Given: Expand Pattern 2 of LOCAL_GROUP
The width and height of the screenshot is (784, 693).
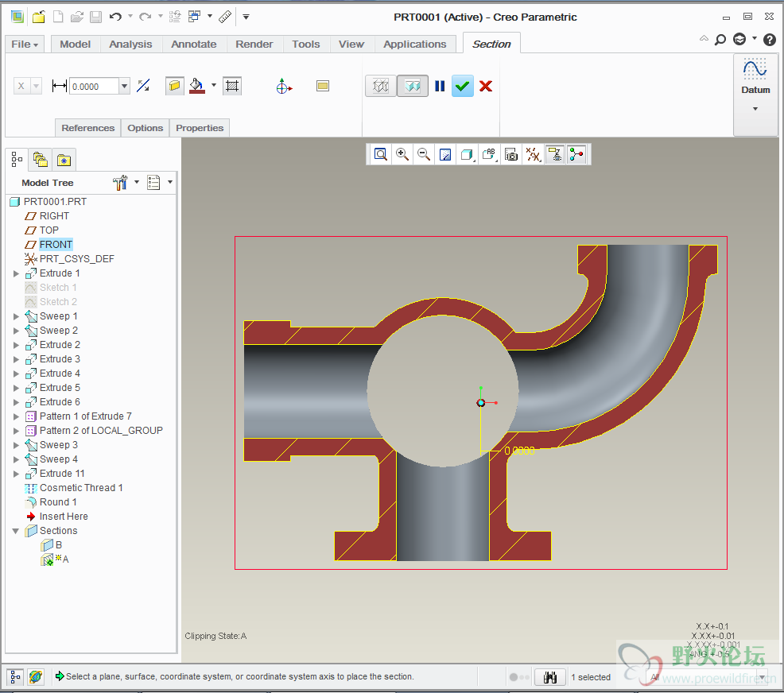Looking at the screenshot, I should tap(16, 432).
